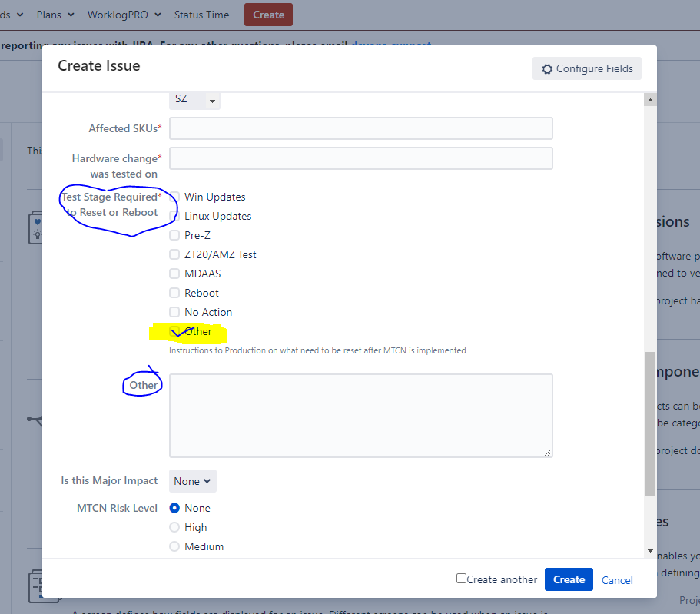Viewport: 700px width, 614px height.
Task: Tick the Create another checkbox
Action: pyautogui.click(x=461, y=579)
